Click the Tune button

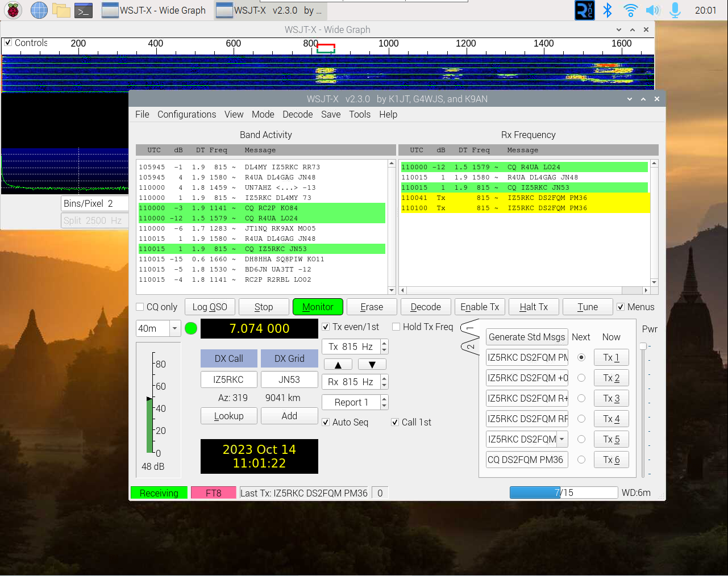point(588,307)
